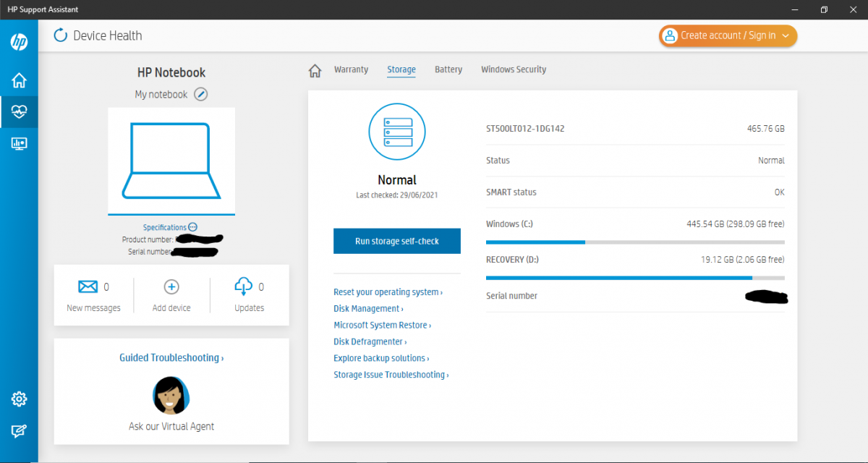Screen dimensions: 868x463
Task: Edit notebook name with pencil icon
Action: pos(201,94)
